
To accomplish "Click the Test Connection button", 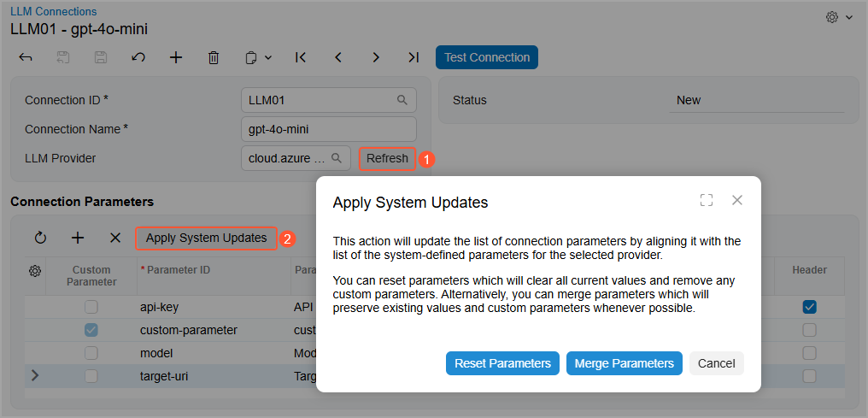I will pyautogui.click(x=487, y=57).
